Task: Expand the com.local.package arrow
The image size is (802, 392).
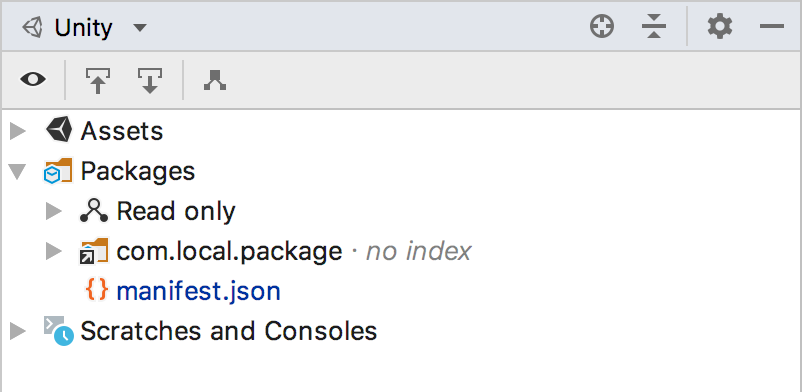Action: (x=54, y=251)
